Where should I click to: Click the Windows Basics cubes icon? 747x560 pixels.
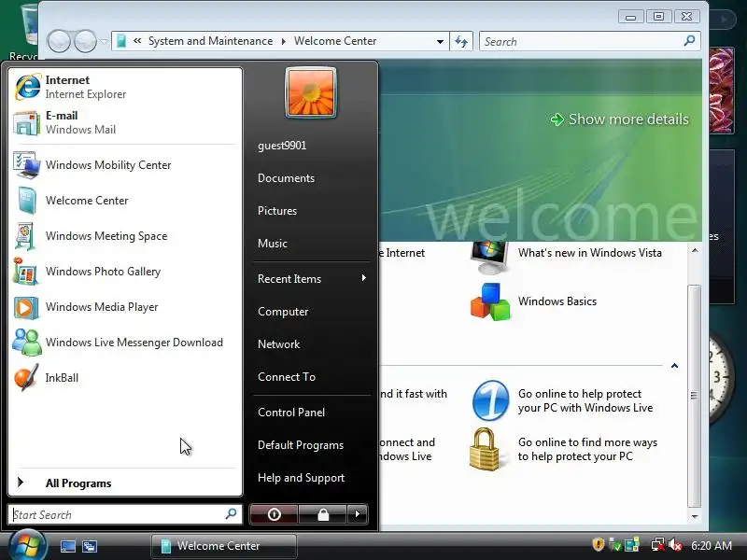coord(490,301)
